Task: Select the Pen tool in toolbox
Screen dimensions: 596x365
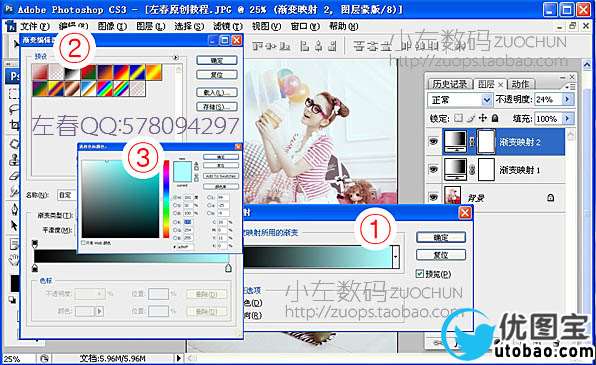Action: pos(14,209)
